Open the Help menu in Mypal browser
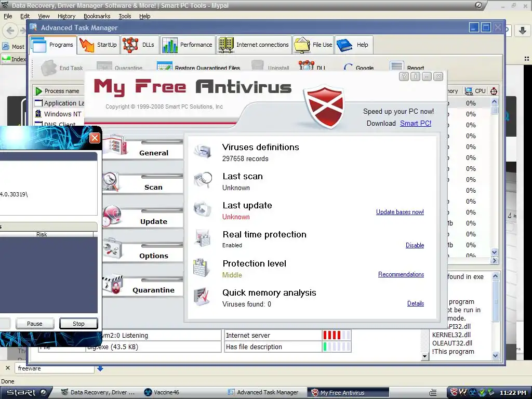This screenshot has height=399, width=532. pos(144,16)
